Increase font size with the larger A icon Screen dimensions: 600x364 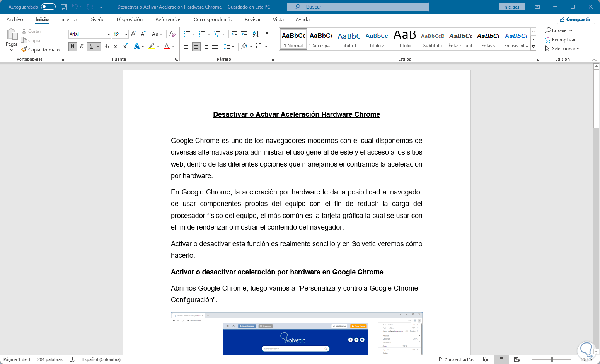click(134, 34)
